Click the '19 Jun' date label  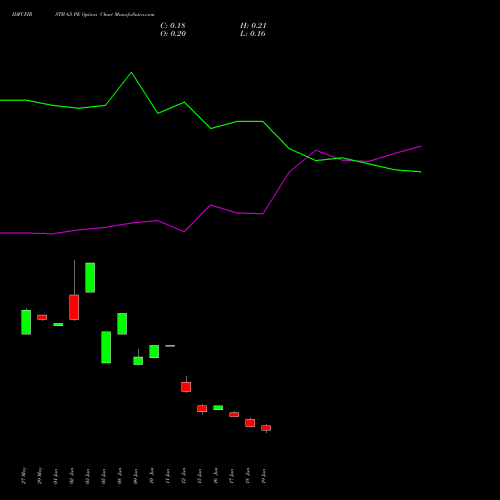tap(264, 476)
